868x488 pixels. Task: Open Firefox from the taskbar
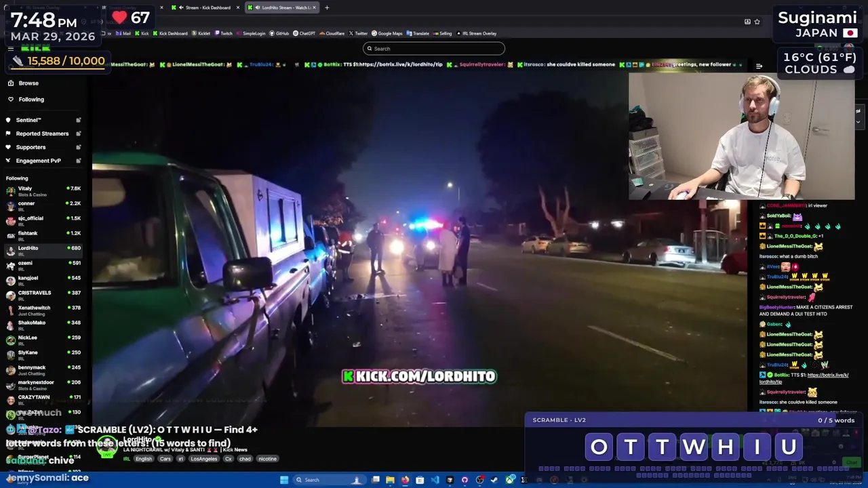click(x=405, y=480)
